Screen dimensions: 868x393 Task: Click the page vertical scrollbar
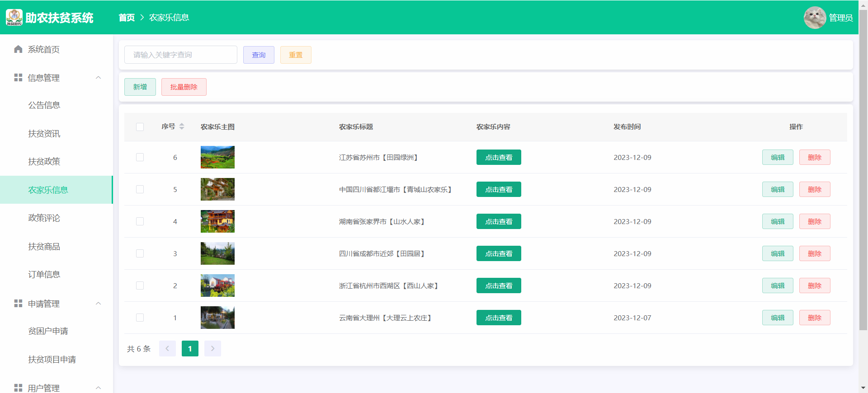[863, 171]
